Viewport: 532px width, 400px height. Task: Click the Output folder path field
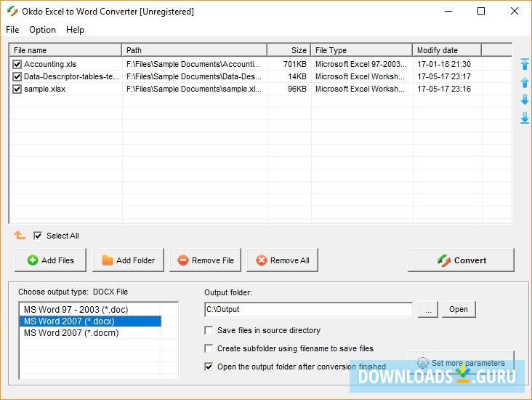point(308,309)
